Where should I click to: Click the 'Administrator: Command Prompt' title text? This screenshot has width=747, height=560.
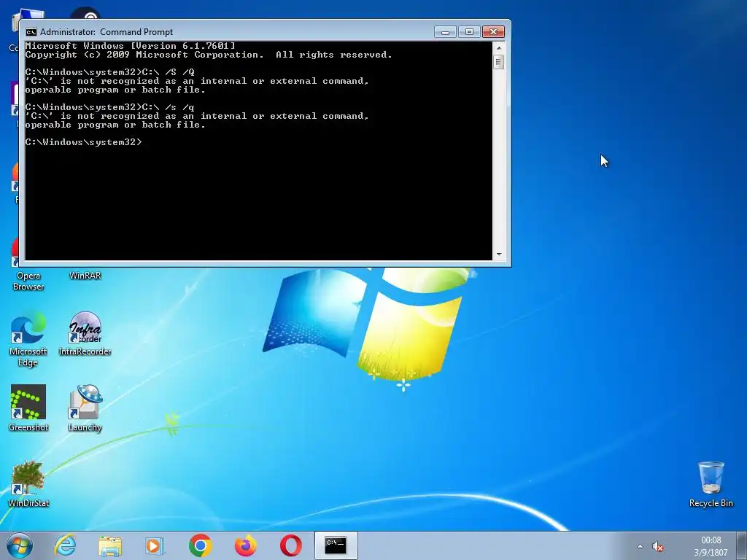[x=107, y=32]
